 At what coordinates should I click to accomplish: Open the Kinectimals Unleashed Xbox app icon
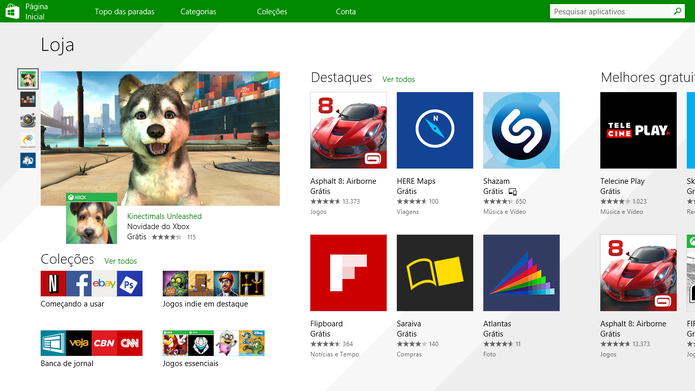click(92, 219)
